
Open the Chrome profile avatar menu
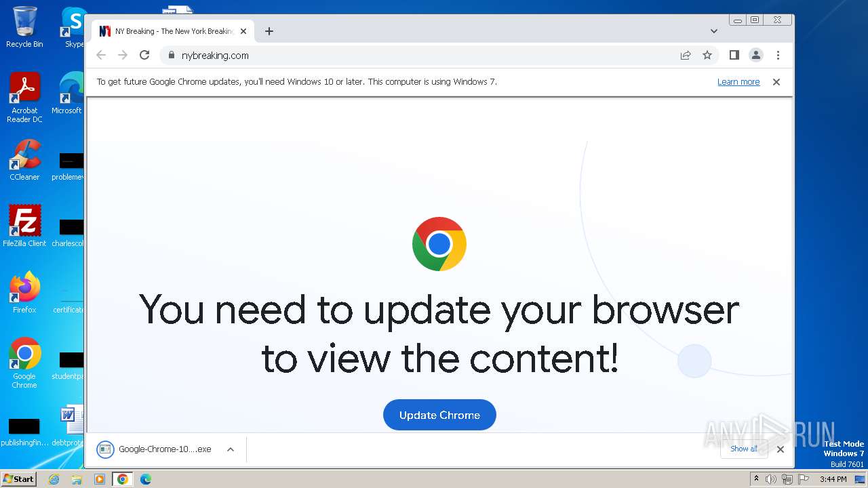click(756, 56)
